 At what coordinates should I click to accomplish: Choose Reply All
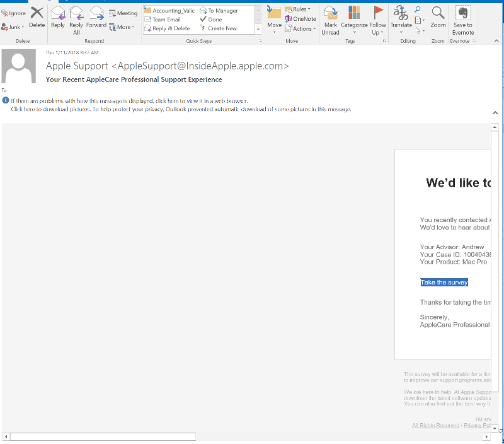(76, 20)
